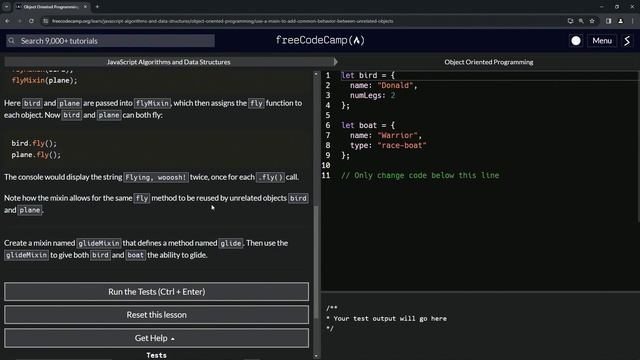Click the '.fly()' inline code snippet
The height and width of the screenshot is (360, 640).
coord(270,177)
